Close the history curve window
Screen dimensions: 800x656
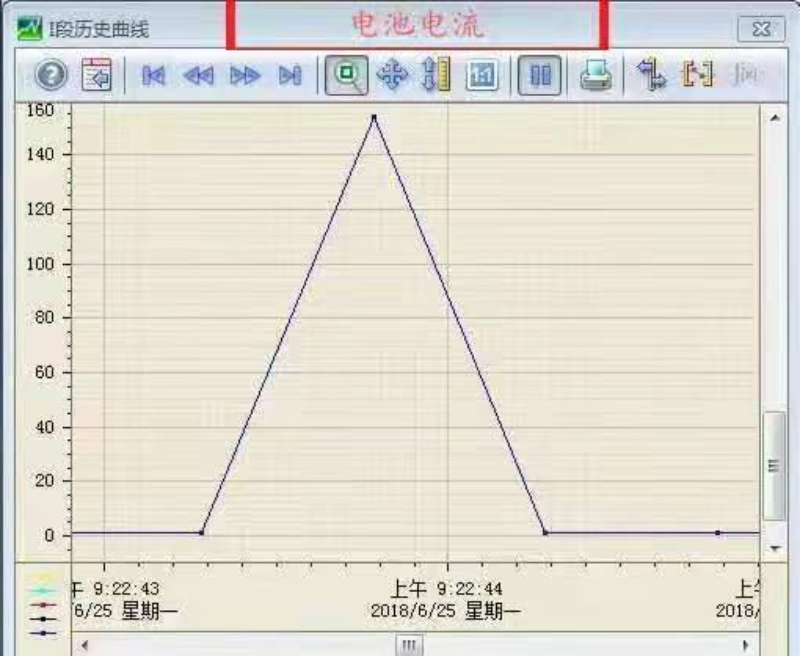(x=761, y=29)
